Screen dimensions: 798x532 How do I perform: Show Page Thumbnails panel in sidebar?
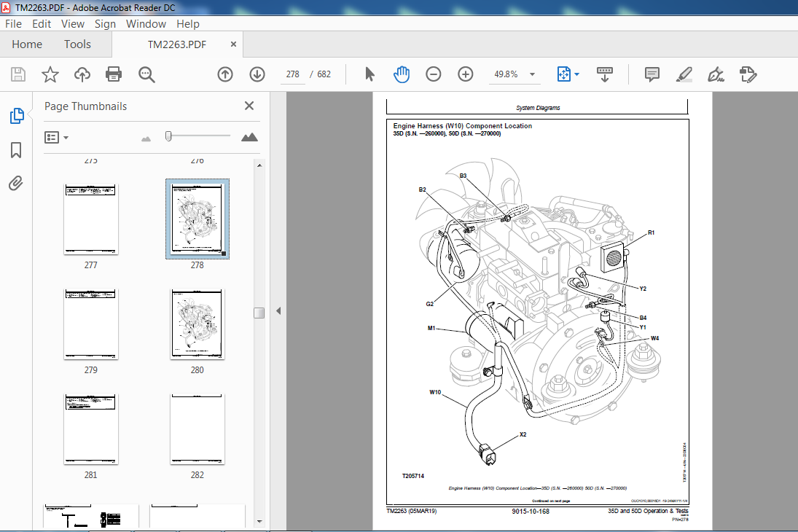pyautogui.click(x=17, y=116)
